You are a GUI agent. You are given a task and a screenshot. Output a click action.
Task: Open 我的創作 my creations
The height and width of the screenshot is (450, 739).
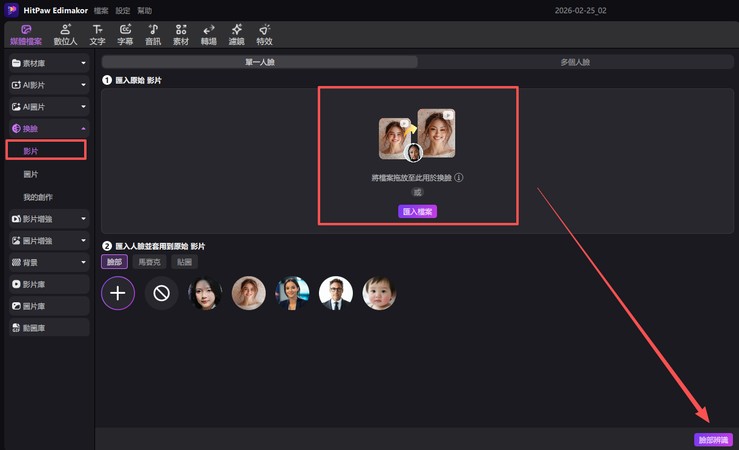pos(38,197)
